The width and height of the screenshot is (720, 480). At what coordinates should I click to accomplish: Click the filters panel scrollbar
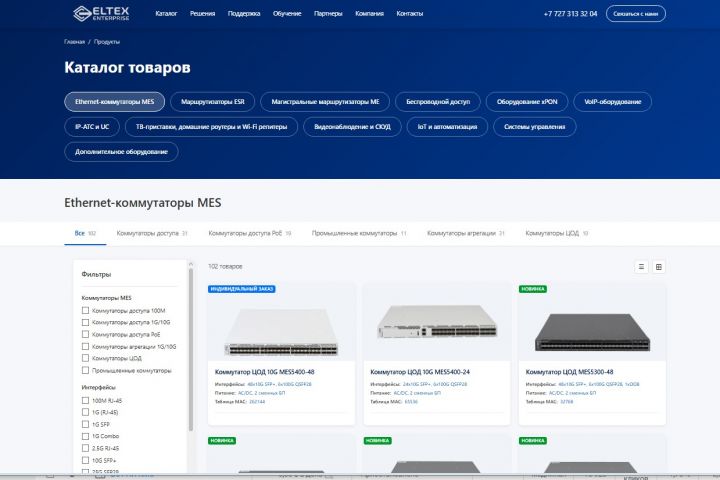pos(191,349)
